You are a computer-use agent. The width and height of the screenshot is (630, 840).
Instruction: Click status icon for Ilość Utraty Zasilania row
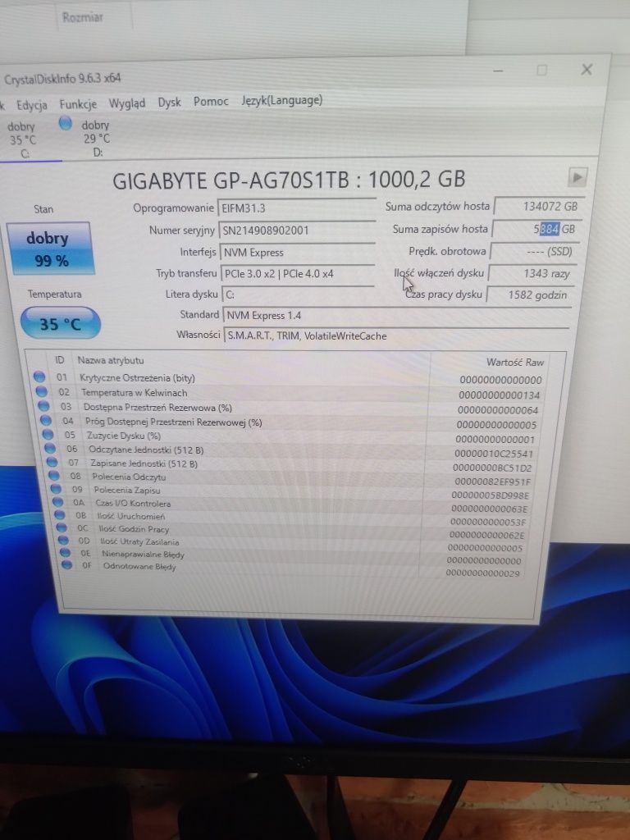point(63,540)
